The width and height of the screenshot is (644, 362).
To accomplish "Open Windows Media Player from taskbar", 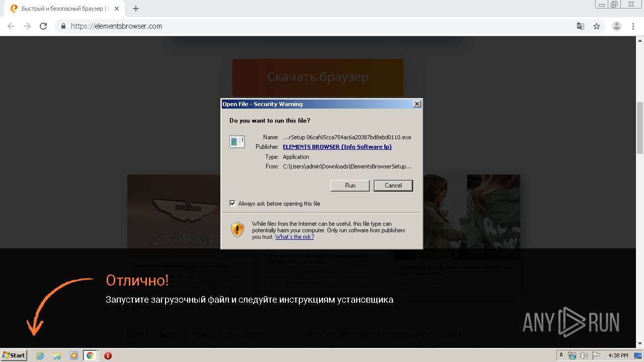I will click(x=73, y=355).
